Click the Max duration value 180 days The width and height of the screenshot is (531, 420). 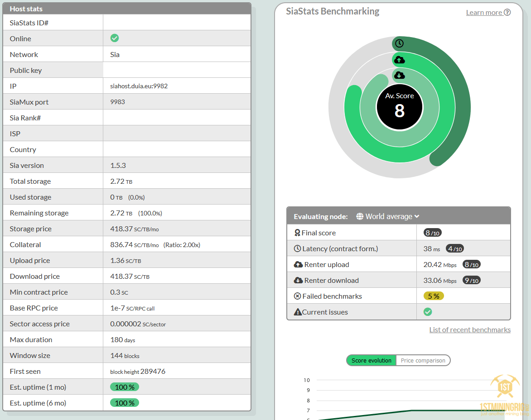click(x=123, y=339)
